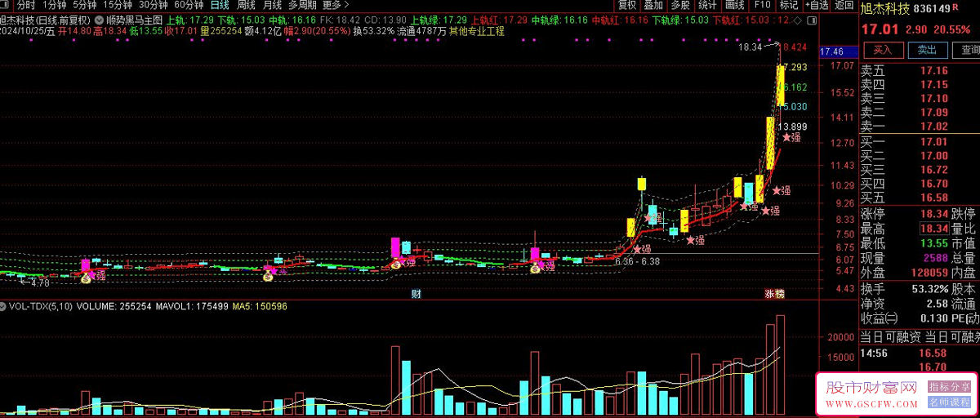Click the 卖出 sell button
Screen dimensions: 980x418
coord(927,50)
